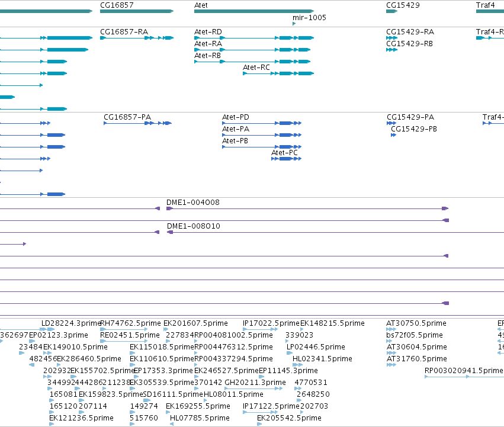Select the RP003020941.5prime EST label
The width and height of the screenshot is (504, 427).
(x=464, y=371)
